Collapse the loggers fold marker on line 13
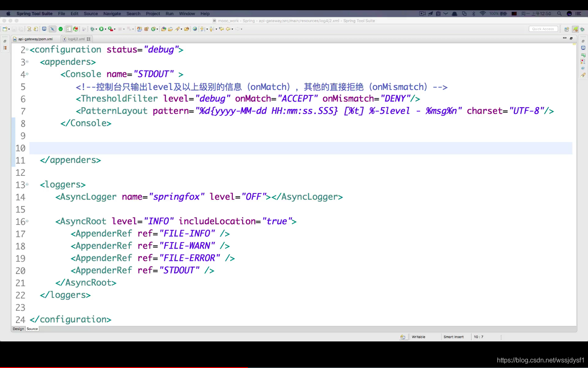 [27, 184]
